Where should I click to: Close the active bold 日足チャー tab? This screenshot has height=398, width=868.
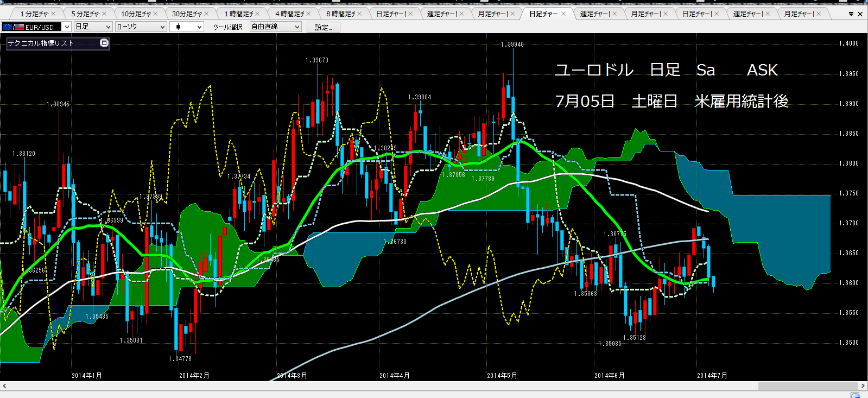pyautogui.click(x=563, y=14)
